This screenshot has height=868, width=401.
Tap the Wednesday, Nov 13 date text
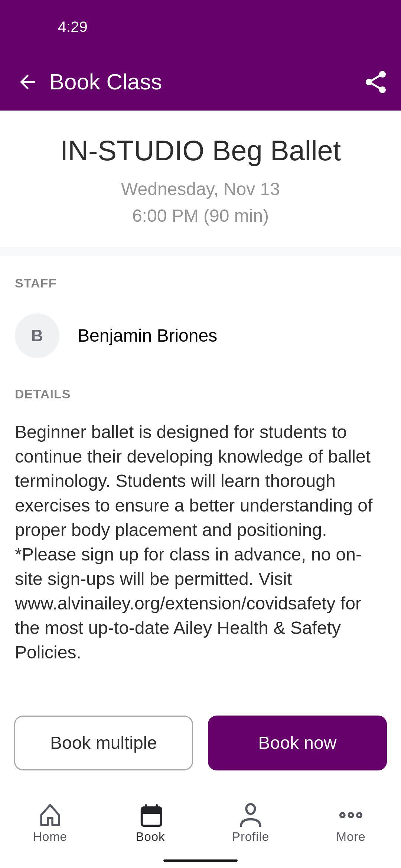[200, 189]
